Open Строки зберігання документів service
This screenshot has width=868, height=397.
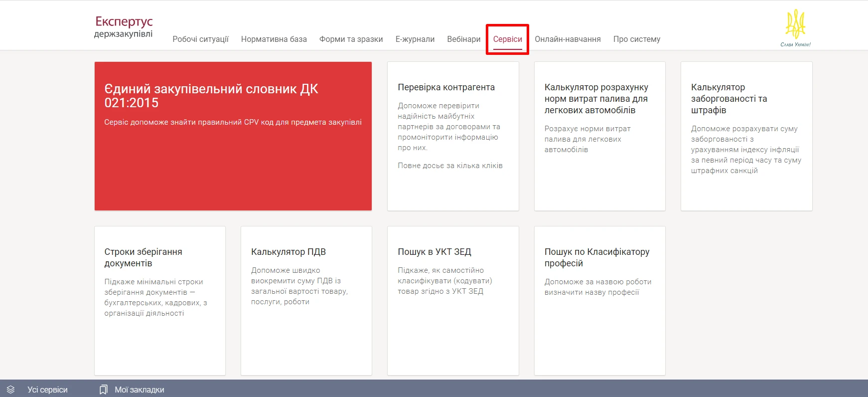[159, 300]
